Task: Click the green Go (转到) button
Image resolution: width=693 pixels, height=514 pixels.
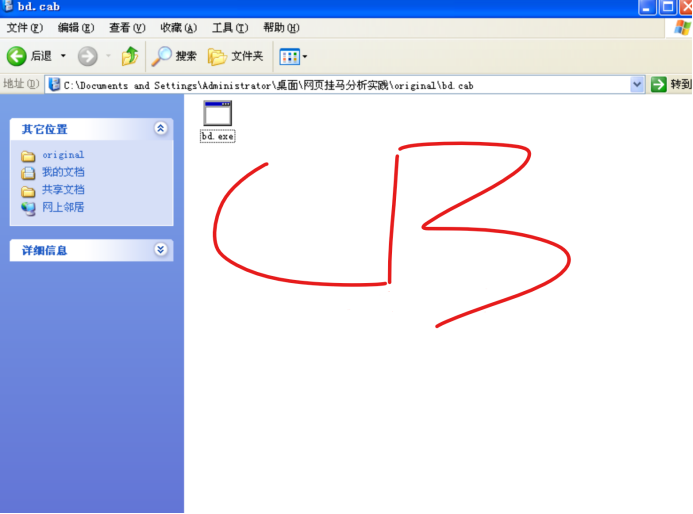Action: tap(671, 84)
